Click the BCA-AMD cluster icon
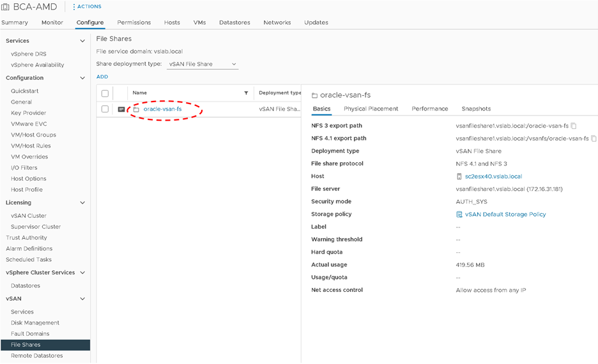This screenshot has height=364, width=598. coord(6,7)
